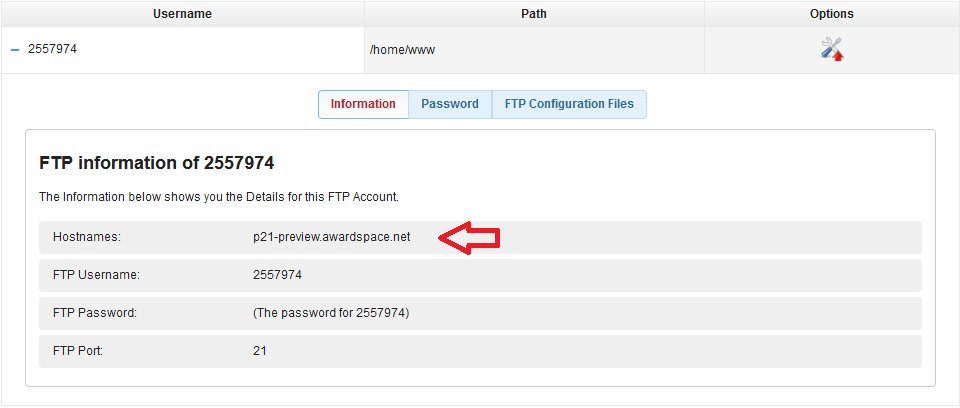Click hostname p21-preview.awardspace.net
The width and height of the screenshot is (960, 408).
tap(332, 237)
